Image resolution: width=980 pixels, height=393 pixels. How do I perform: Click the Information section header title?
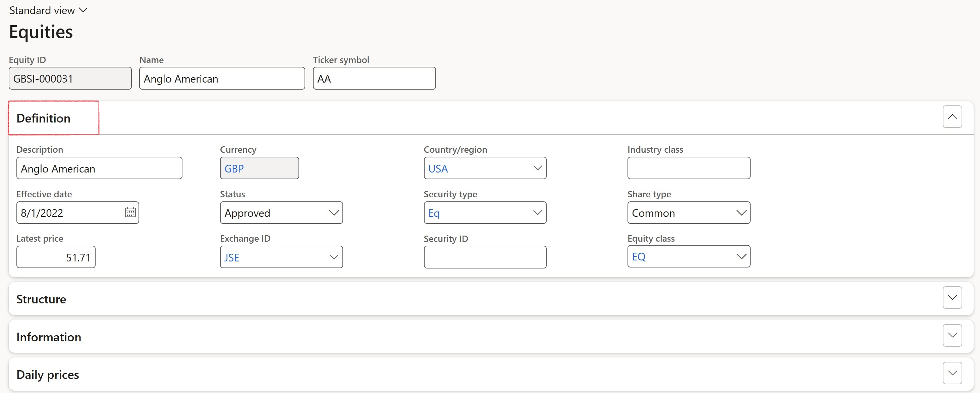(x=49, y=337)
